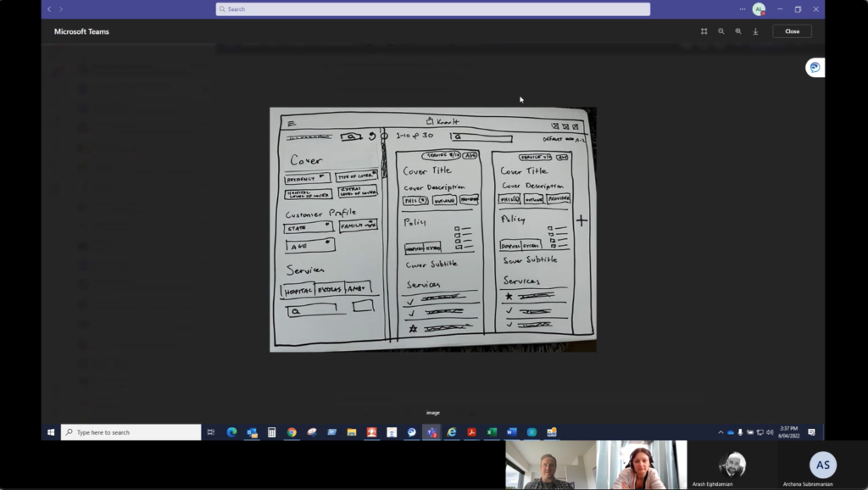Open Settings and more ellipsis menu

click(x=743, y=9)
